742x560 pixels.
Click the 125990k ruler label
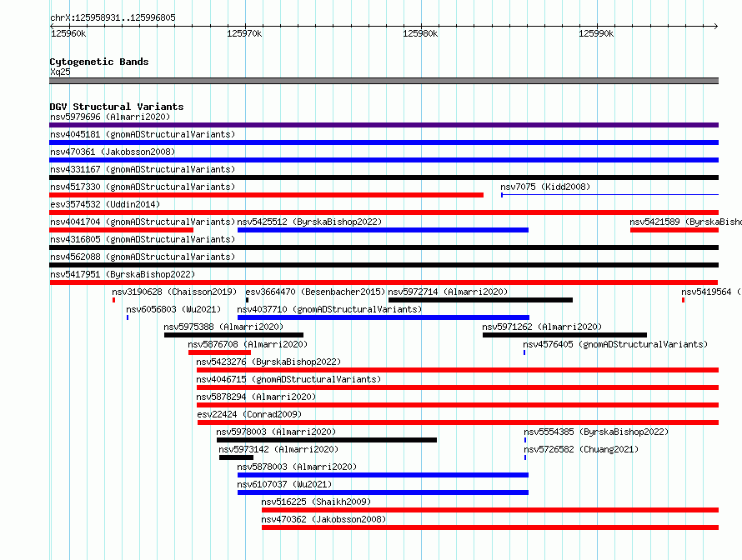click(596, 33)
